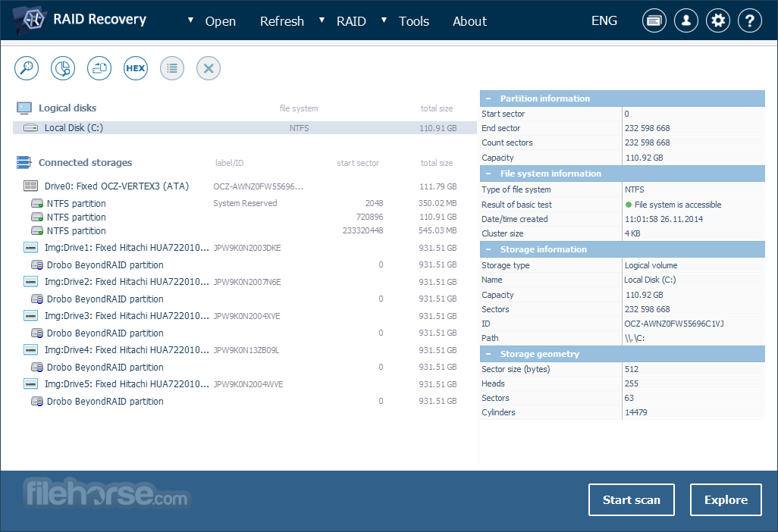
Task: Open the log messages icon in header
Action: tap(654, 20)
